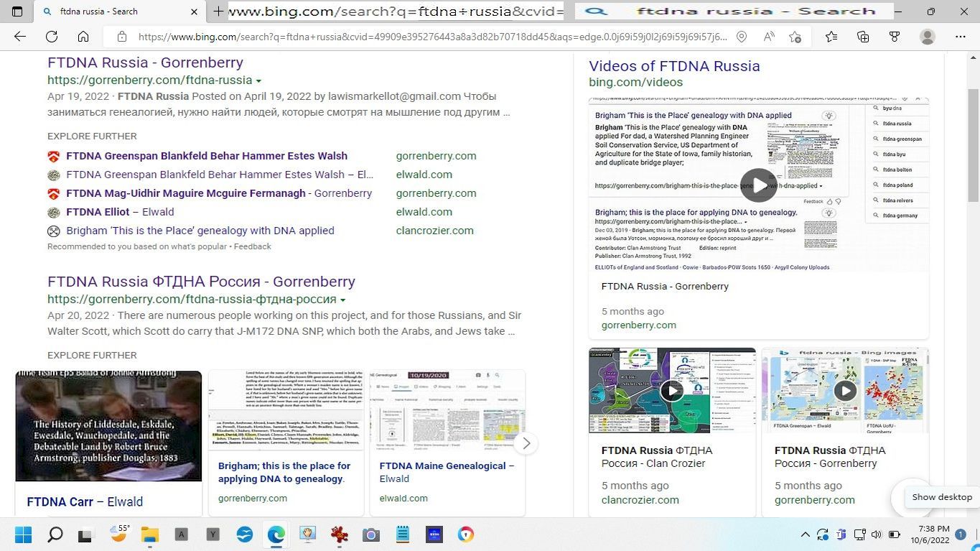Image resolution: width=980 pixels, height=551 pixels.
Task: Open FTDNA Russia - Gorrenberry result title
Action: [145, 62]
